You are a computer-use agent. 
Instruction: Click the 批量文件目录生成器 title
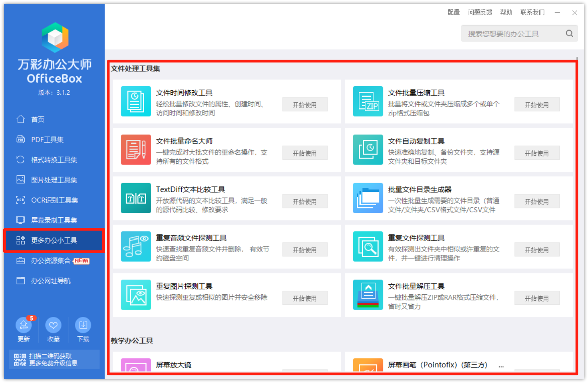(420, 189)
